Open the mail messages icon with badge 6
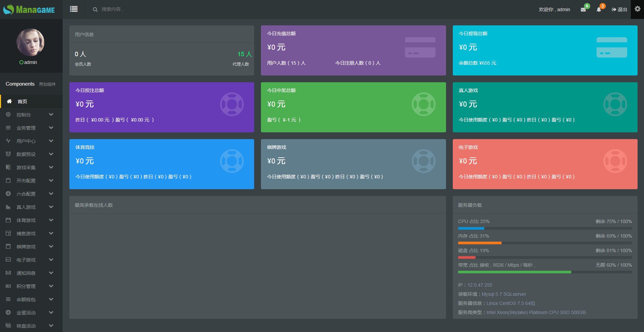Viewport: 644px width, 332px height. [x=583, y=9]
